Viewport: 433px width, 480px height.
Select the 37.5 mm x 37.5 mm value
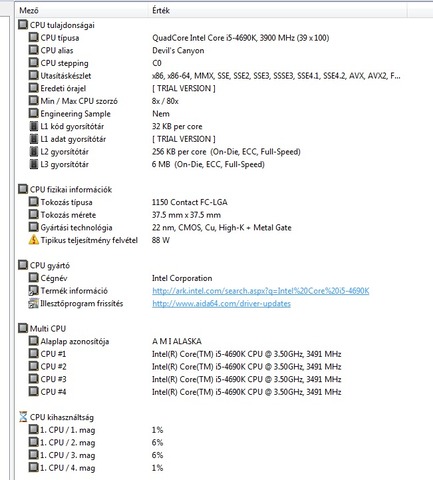(x=186, y=215)
